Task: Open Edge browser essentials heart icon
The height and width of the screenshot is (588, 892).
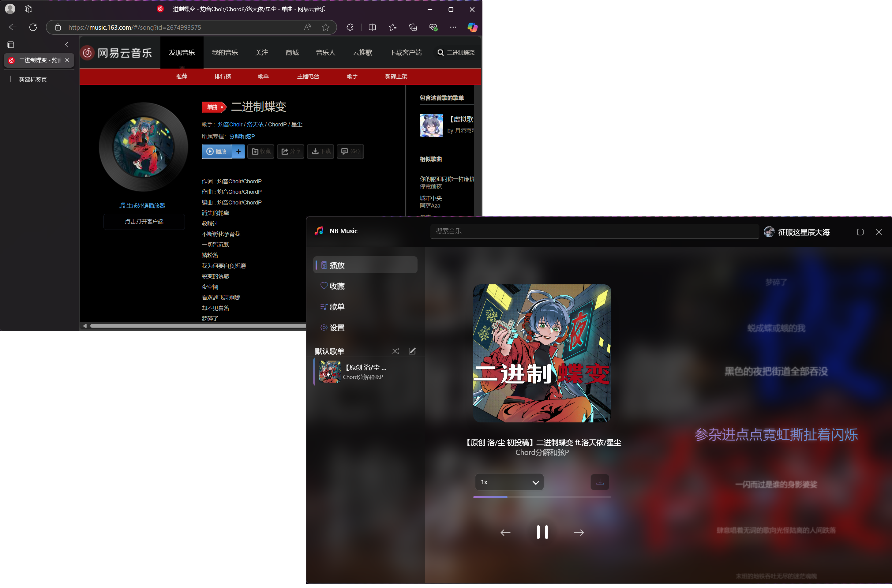Action: point(433,27)
